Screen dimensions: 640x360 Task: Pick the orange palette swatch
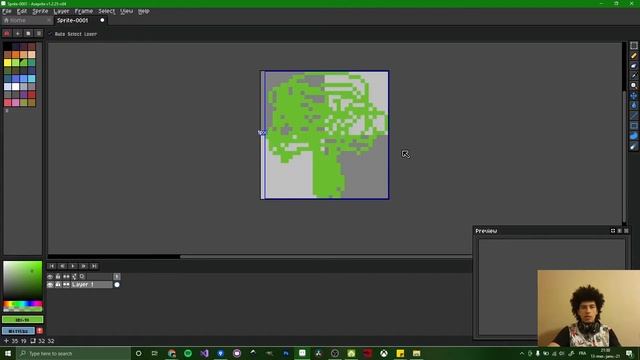click(16, 55)
